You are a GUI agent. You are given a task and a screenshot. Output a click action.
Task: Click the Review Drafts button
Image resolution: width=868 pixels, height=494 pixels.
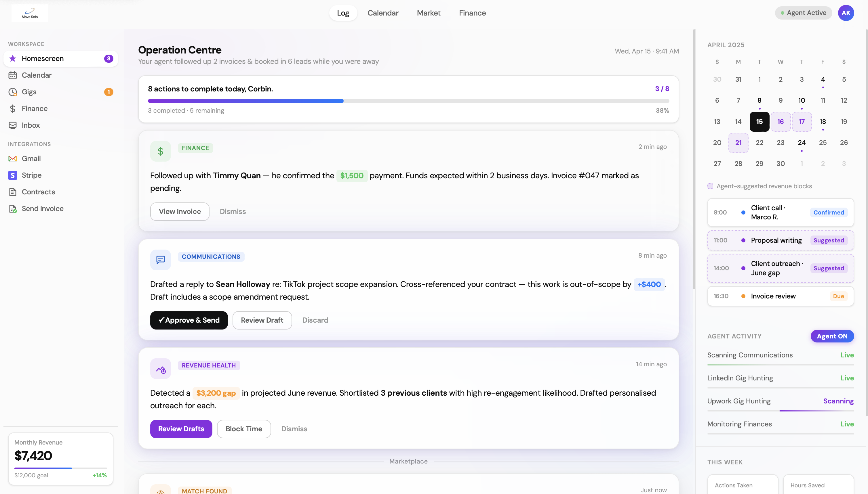[181, 428]
